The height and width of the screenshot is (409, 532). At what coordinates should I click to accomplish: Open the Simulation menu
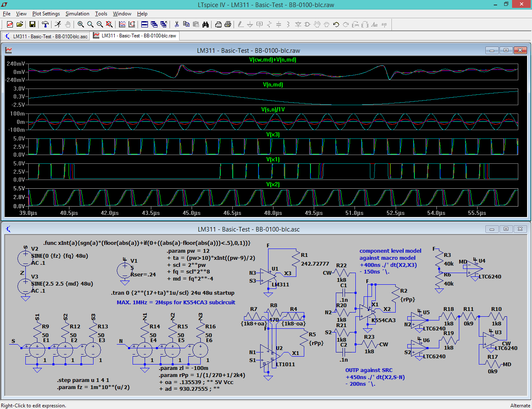coord(77,14)
